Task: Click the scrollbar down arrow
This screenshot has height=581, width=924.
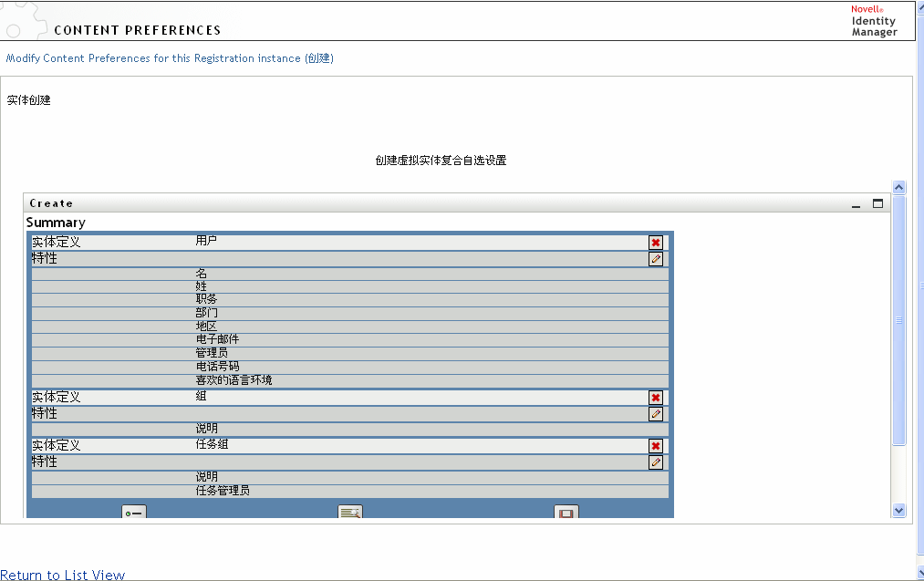Action: pyautogui.click(x=899, y=510)
